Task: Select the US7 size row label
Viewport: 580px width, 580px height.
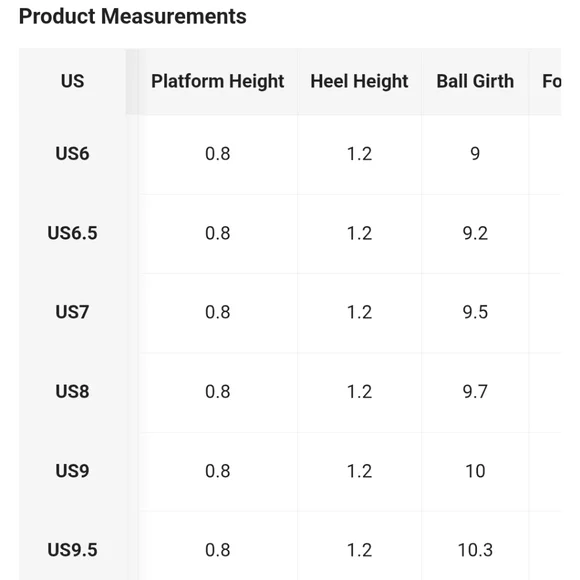Action: point(72,312)
